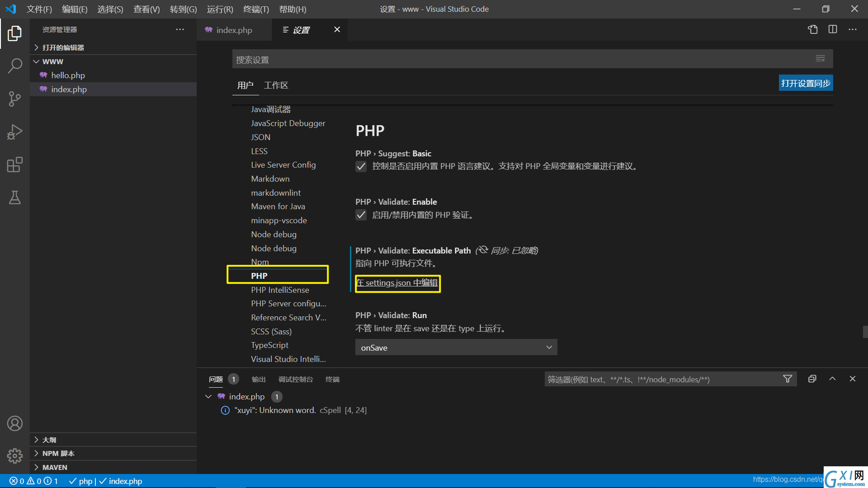The image size is (868, 488).
Task: Clear the settings search filter icon
Action: click(x=820, y=59)
